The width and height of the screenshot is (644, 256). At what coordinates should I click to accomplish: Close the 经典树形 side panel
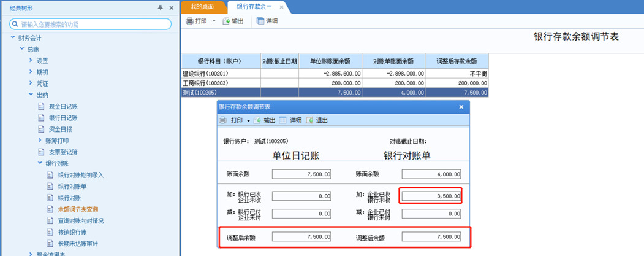tap(171, 7)
